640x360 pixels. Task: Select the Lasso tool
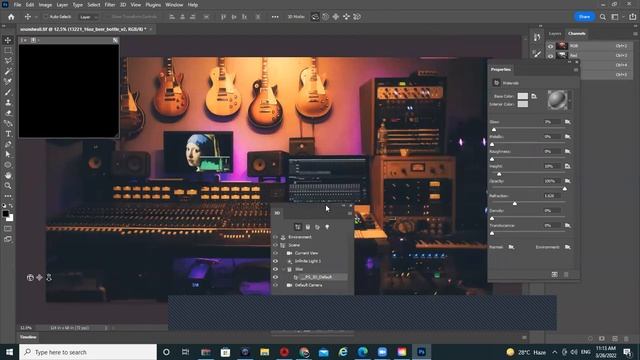tap(8, 60)
